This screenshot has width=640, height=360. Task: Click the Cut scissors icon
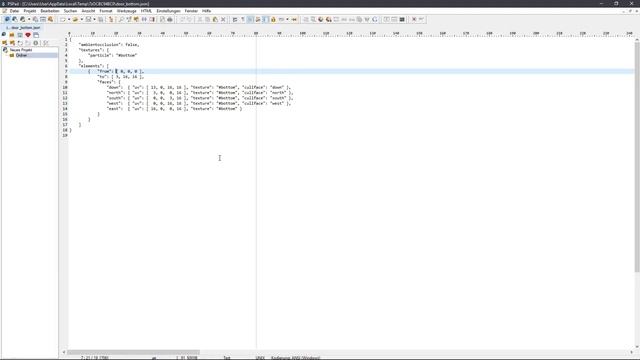click(200, 19)
